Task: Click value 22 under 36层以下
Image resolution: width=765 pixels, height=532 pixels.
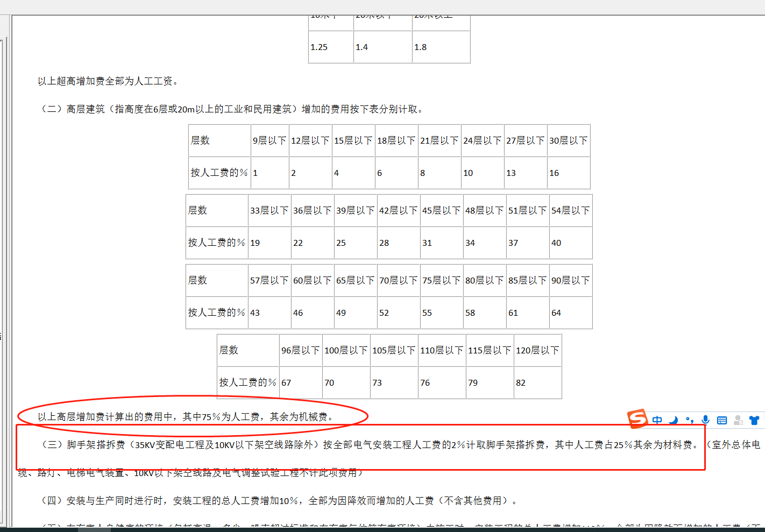Action: pyautogui.click(x=313, y=243)
